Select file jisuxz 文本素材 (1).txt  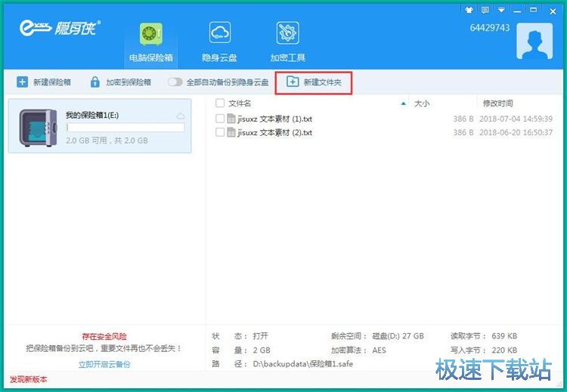point(275,119)
